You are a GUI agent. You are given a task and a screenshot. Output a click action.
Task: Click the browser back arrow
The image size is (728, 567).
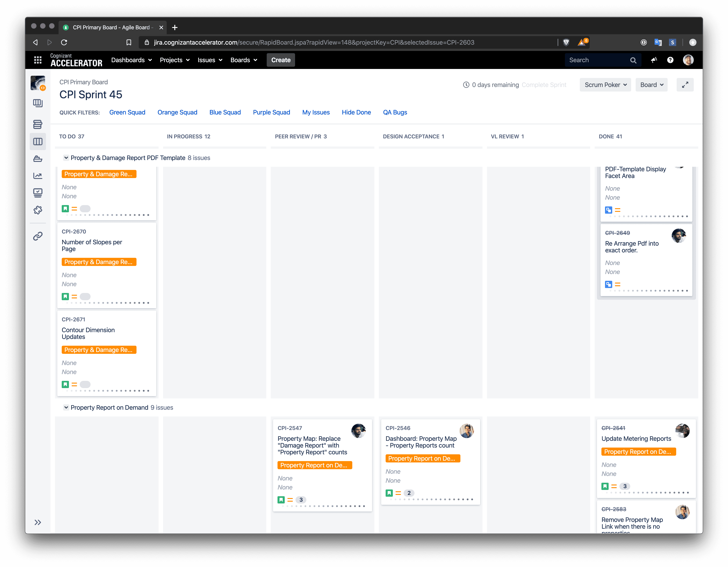tap(35, 42)
